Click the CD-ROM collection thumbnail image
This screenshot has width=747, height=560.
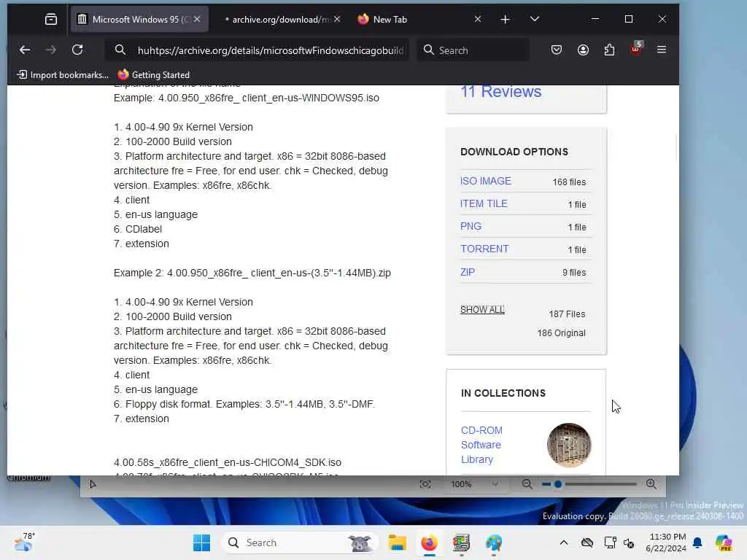569,445
